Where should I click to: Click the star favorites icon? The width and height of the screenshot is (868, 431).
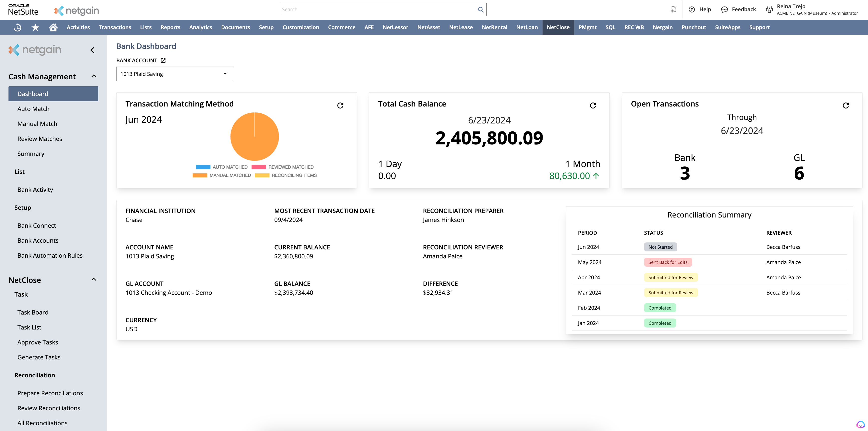point(35,27)
